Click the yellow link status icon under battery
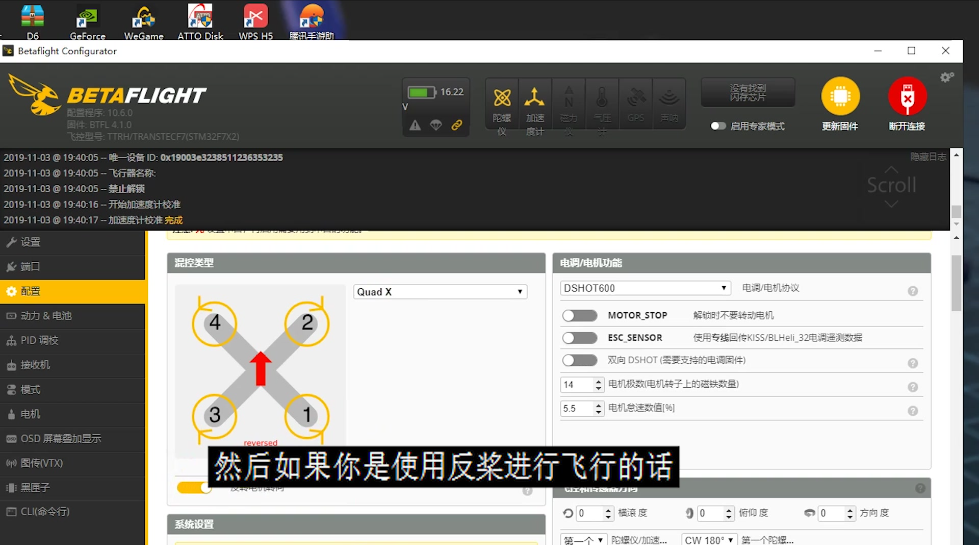The image size is (980, 545). coord(457,125)
